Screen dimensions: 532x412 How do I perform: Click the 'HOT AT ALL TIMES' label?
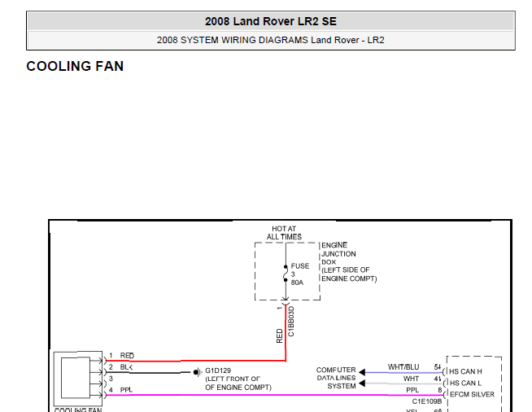pos(284,233)
